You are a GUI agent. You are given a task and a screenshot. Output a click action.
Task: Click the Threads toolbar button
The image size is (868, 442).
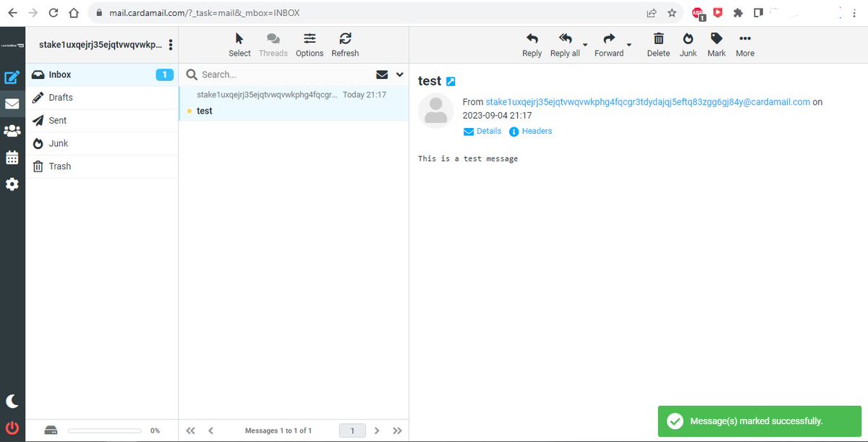(273, 45)
